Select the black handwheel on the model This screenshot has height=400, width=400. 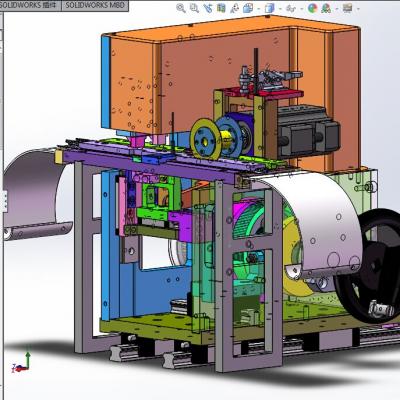[370, 267]
